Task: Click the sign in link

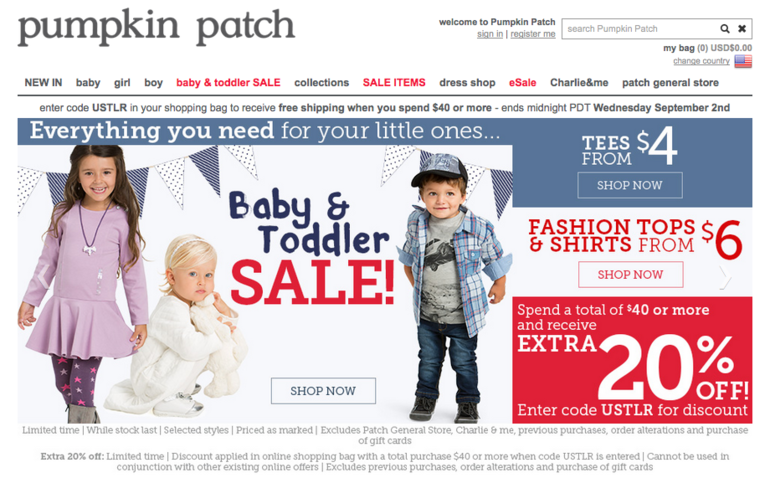Action: pos(490,34)
